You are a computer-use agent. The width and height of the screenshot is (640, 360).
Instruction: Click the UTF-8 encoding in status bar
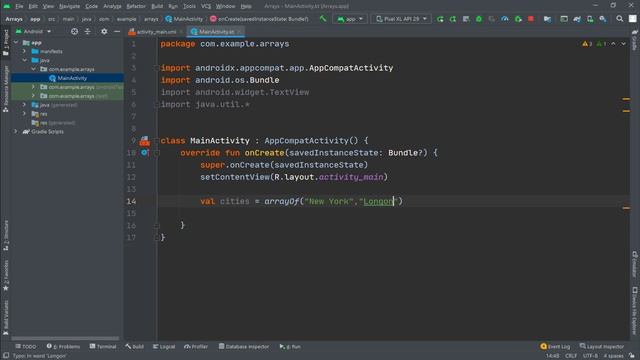(x=590, y=356)
